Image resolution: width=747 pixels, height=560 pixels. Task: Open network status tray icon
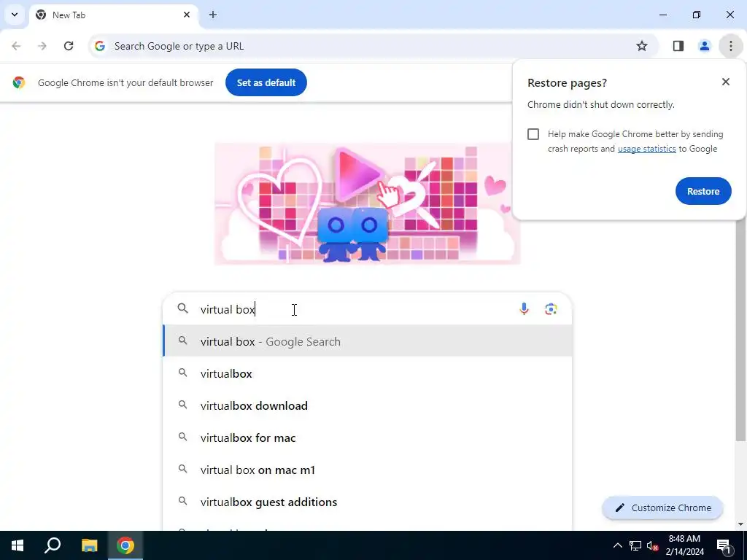pyautogui.click(x=635, y=545)
